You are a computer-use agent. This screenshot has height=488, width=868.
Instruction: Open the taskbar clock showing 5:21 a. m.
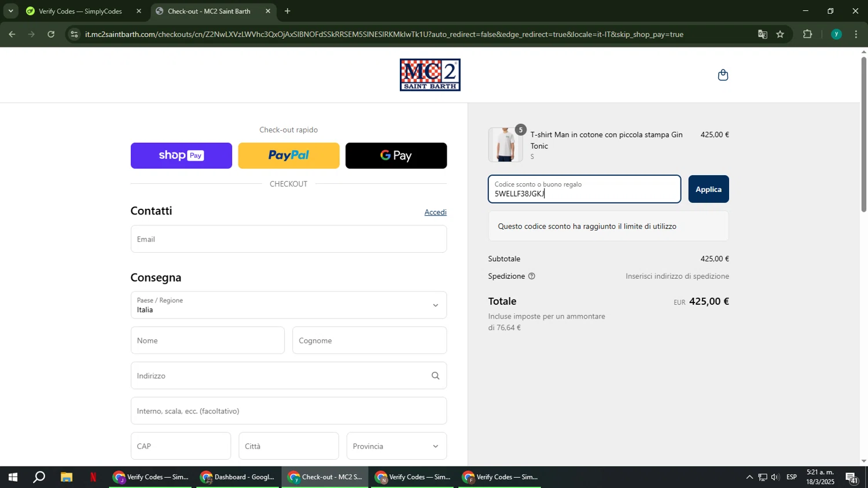pyautogui.click(x=820, y=477)
